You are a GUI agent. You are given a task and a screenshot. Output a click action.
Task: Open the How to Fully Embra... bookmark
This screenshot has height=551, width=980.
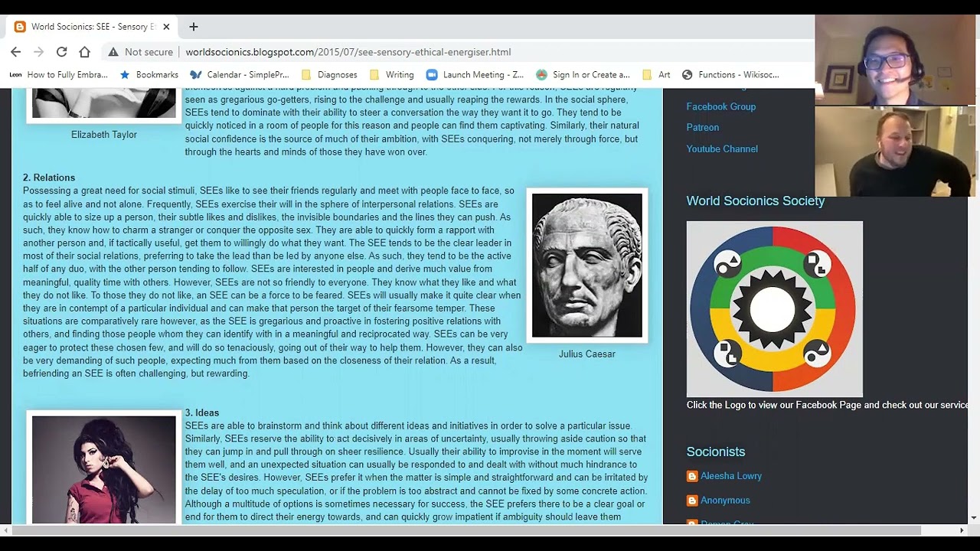59,75
